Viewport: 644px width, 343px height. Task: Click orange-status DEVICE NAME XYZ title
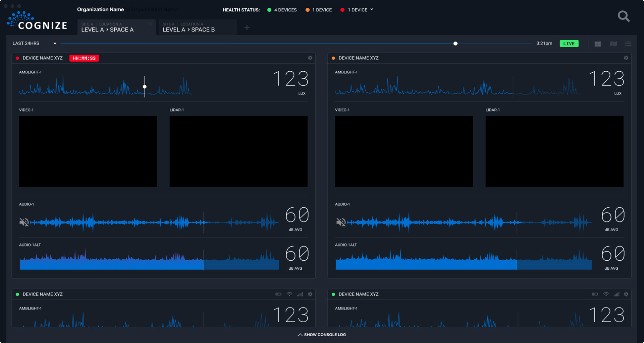click(359, 58)
